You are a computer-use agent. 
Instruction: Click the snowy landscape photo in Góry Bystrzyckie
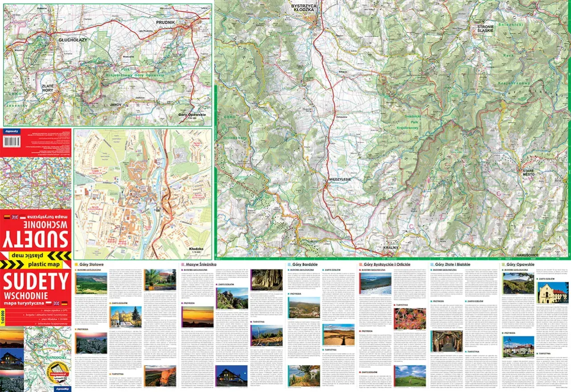(x=376, y=284)
